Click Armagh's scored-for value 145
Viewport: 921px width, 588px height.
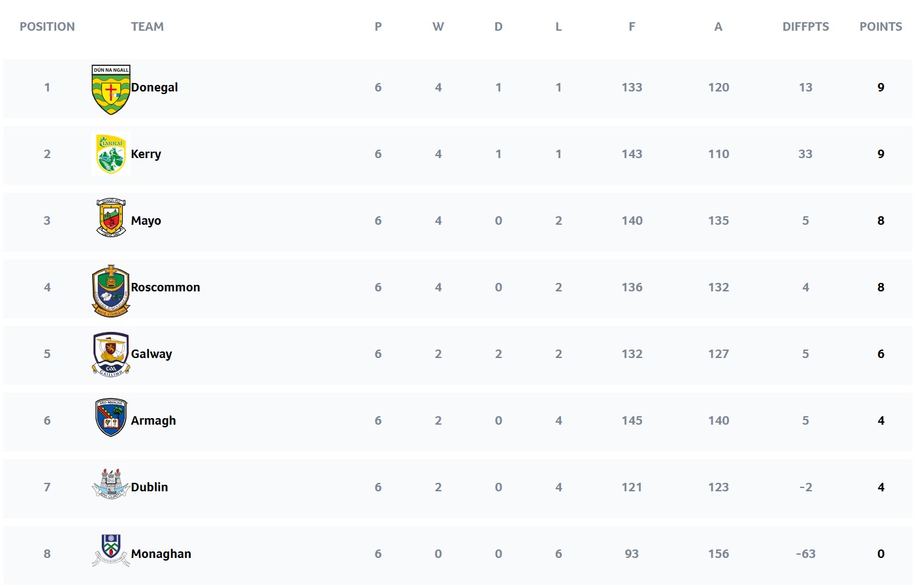tap(632, 421)
